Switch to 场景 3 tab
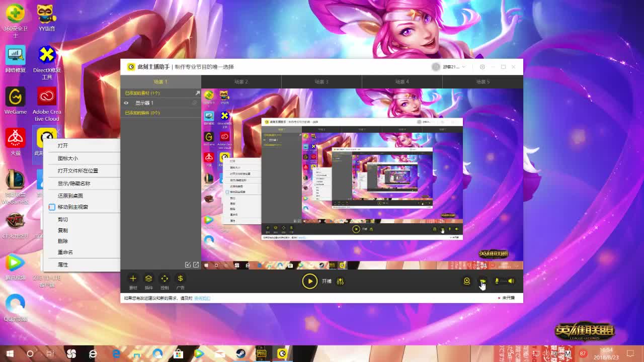644x362 pixels. pyautogui.click(x=321, y=81)
